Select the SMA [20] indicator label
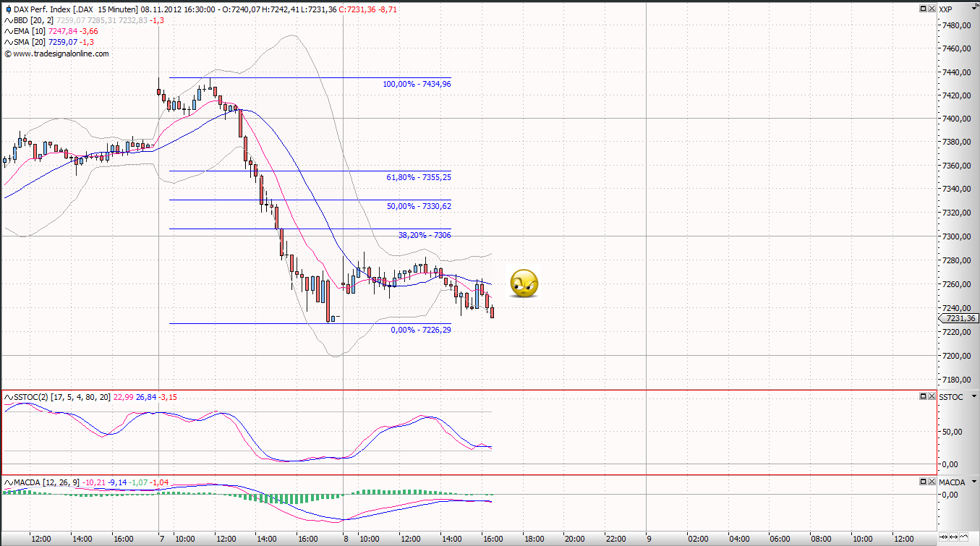This screenshot has width=980, height=546. point(30,42)
